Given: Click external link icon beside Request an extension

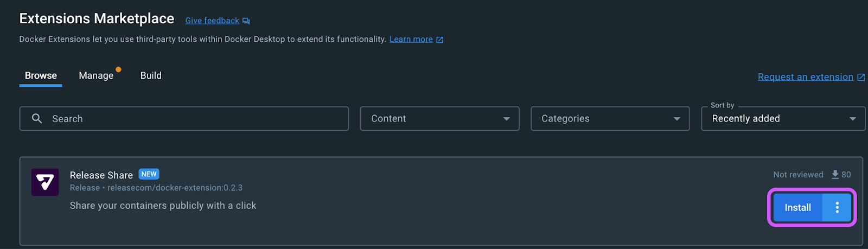Looking at the screenshot, I should (x=861, y=77).
